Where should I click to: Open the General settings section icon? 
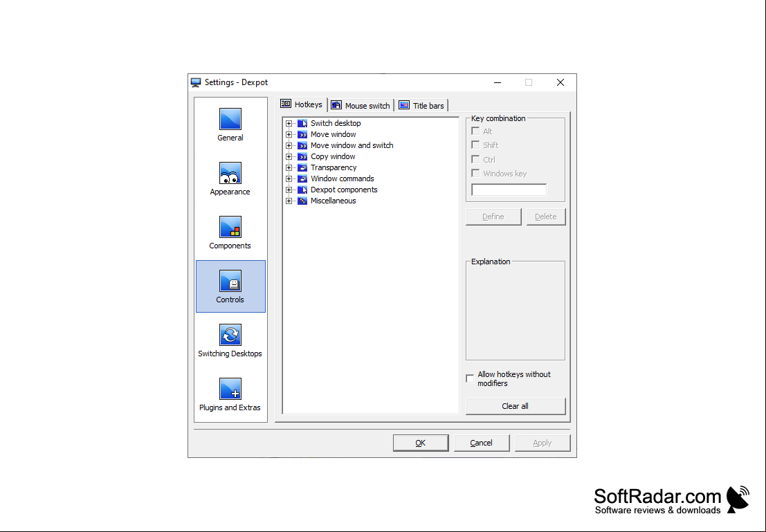pos(230,119)
